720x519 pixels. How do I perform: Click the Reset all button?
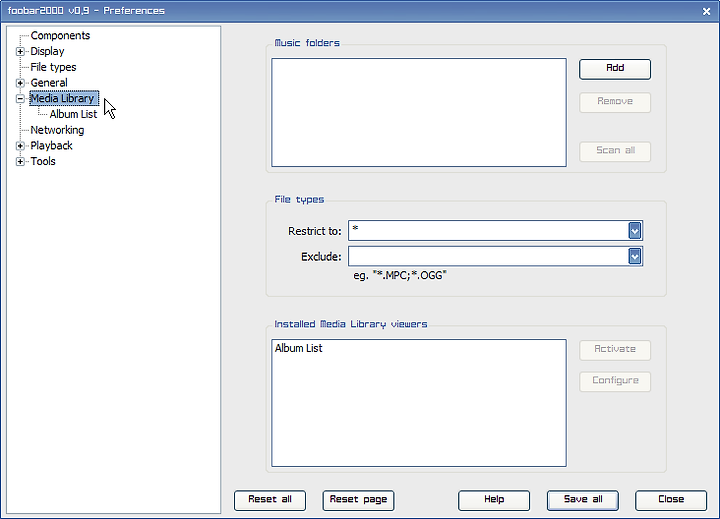tap(270, 500)
